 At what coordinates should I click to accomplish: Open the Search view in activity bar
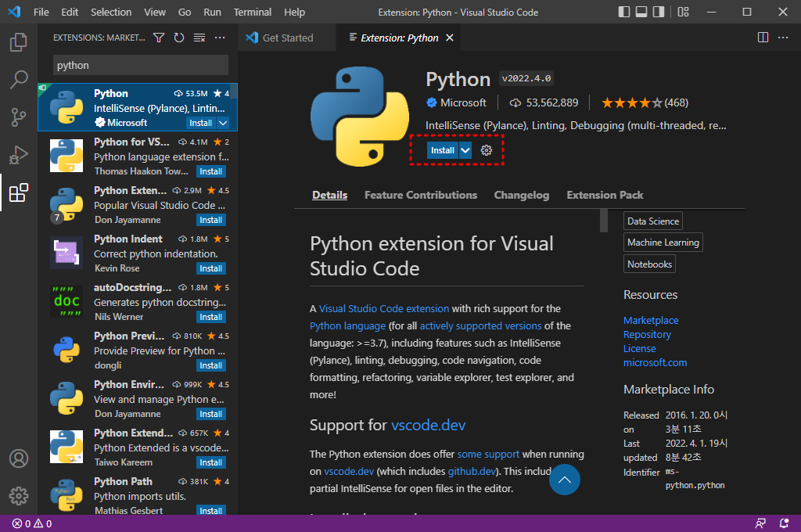(x=19, y=80)
